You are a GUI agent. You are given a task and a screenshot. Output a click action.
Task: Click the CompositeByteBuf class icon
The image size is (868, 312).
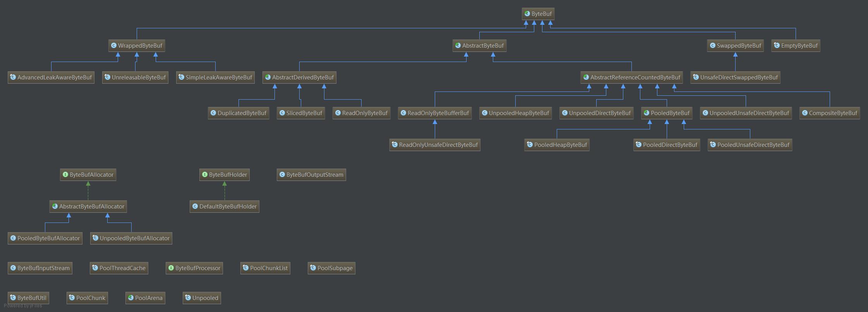[x=805, y=113]
